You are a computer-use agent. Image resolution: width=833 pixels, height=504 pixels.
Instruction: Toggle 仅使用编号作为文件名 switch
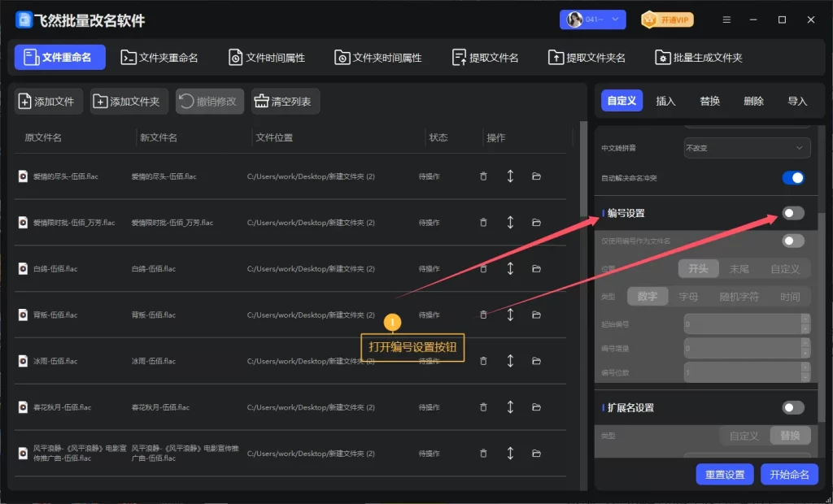click(793, 241)
